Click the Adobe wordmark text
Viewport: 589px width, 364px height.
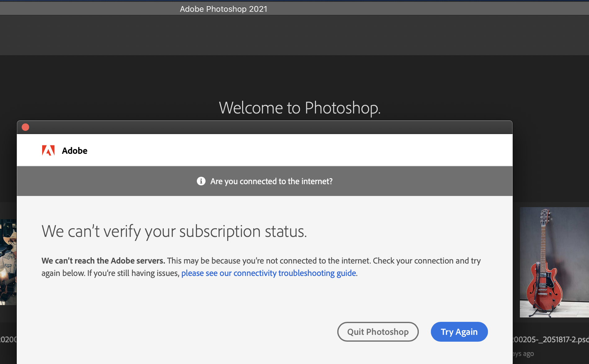click(x=75, y=151)
